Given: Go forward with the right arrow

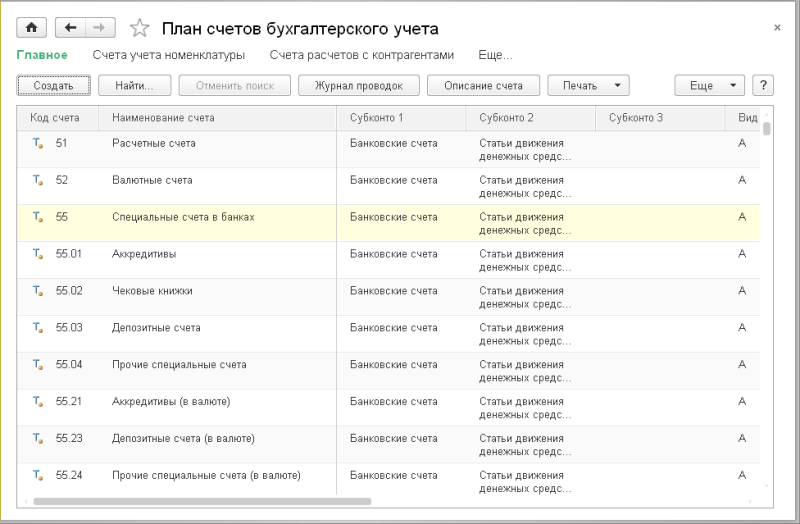Looking at the screenshot, I should 102,28.
